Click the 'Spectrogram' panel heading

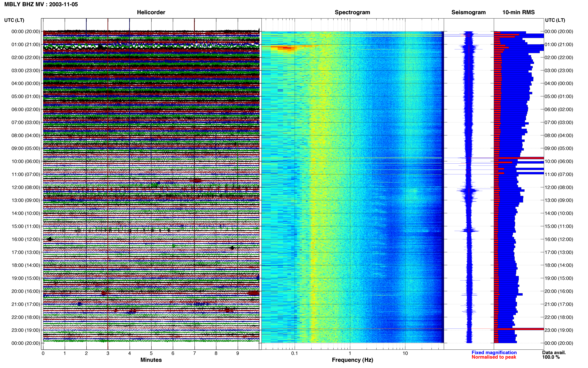(x=352, y=12)
